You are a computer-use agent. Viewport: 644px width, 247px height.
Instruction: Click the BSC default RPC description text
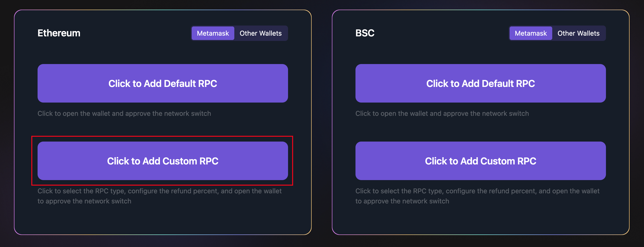[442, 113]
